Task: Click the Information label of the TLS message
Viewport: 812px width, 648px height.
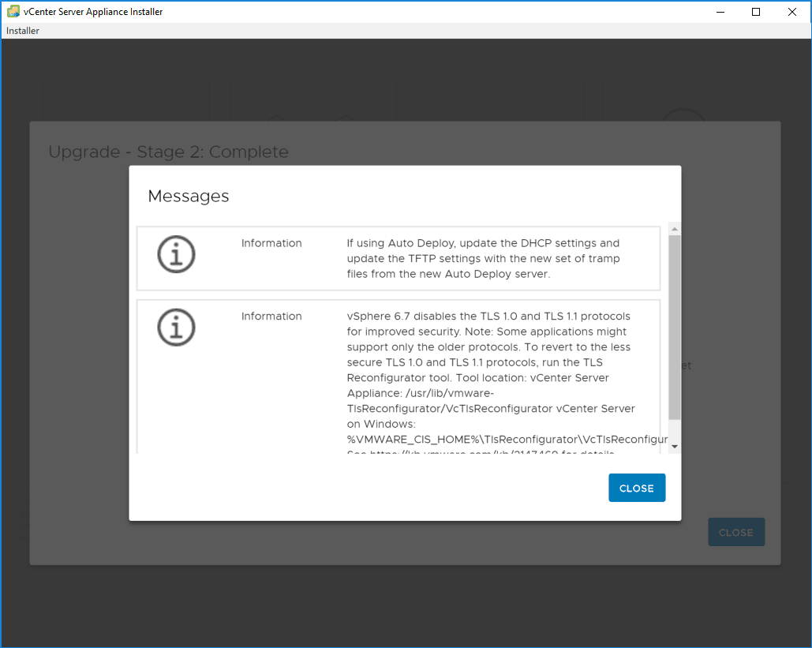Action: 271,316
